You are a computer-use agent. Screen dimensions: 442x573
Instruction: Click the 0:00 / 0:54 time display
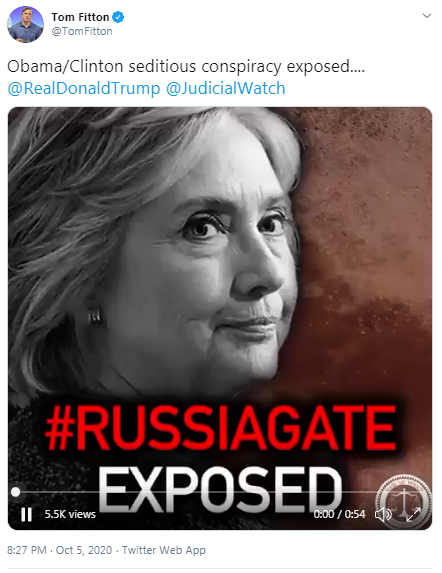click(x=339, y=514)
